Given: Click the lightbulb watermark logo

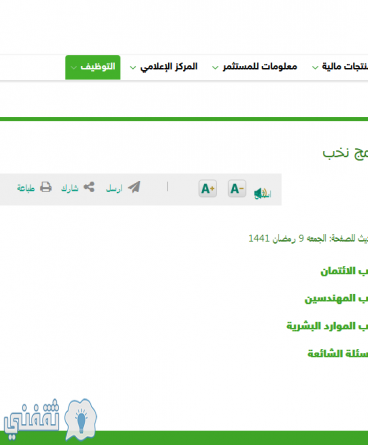Looking at the screenshot, I should [x=81, y=419].
